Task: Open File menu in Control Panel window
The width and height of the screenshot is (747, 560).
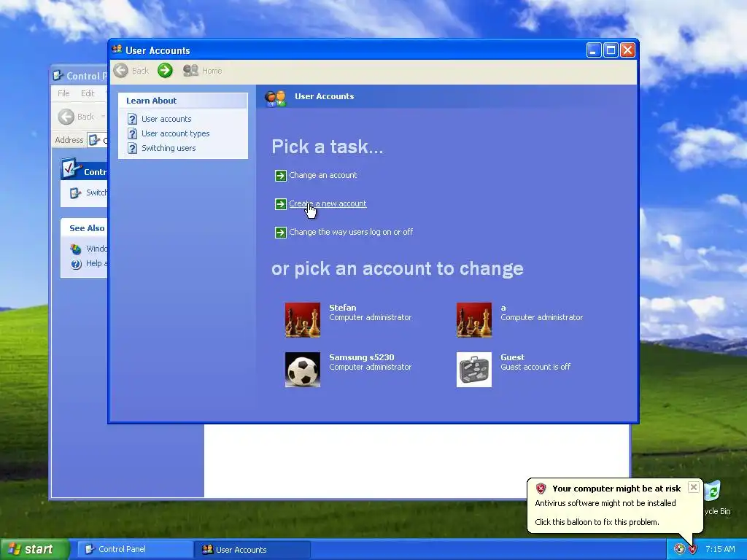Action: (x=63, y=93)
